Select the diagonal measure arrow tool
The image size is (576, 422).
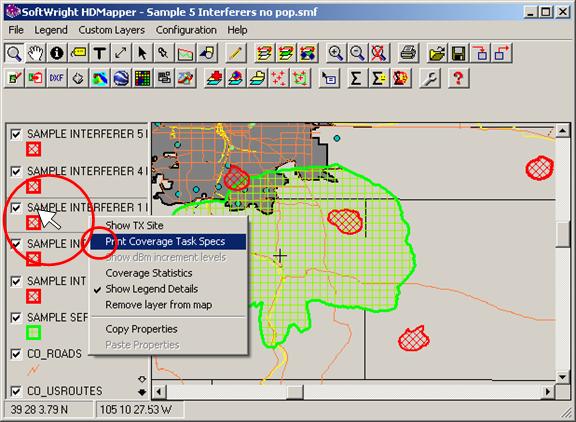pos(120,53)
